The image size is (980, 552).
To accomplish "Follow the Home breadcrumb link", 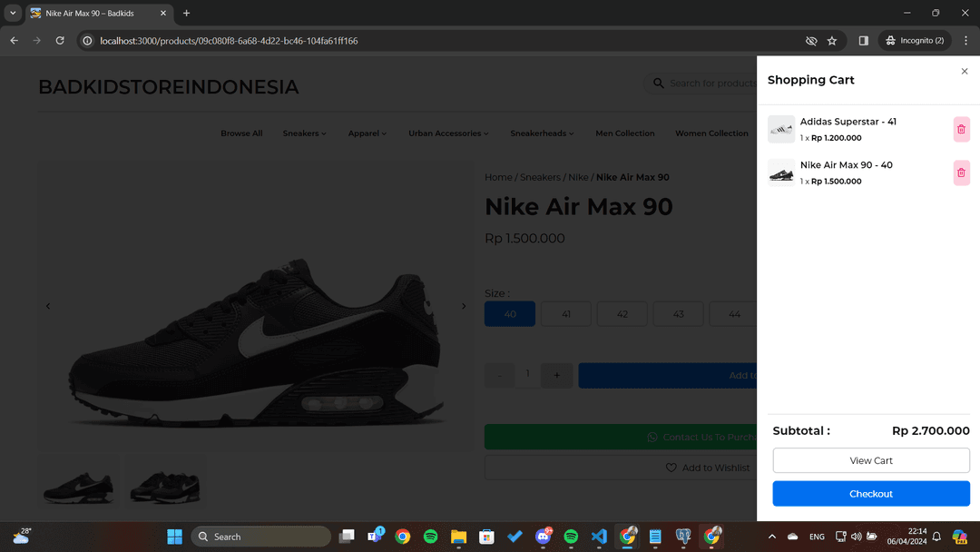I will (498, 178).
